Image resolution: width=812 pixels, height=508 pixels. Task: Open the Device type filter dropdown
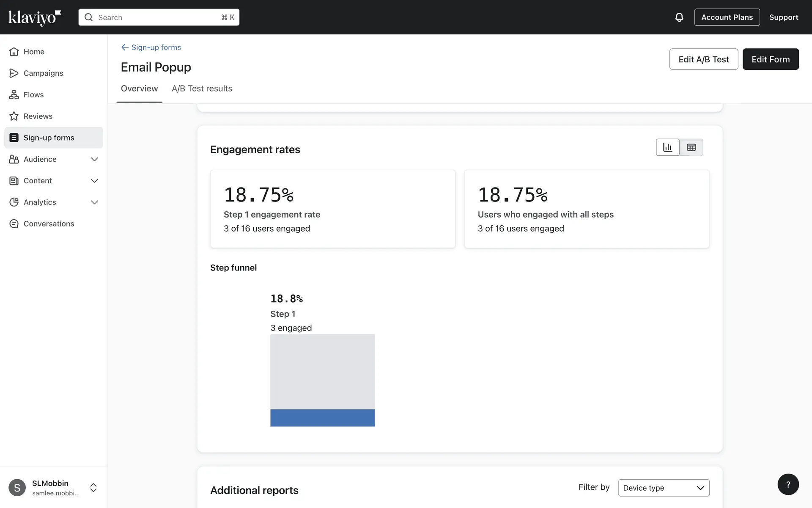[x=664, y=488]
